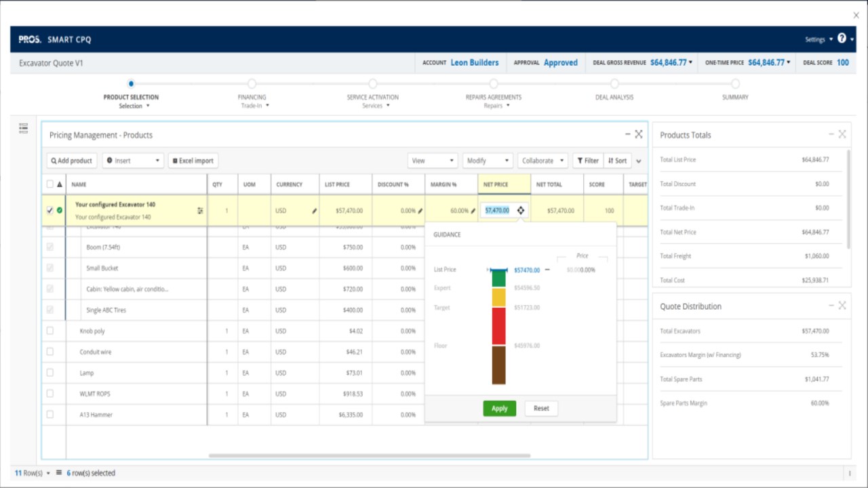Minimize the Quote Distribution panel
The image size is (868, 488).
pos(831,306)
